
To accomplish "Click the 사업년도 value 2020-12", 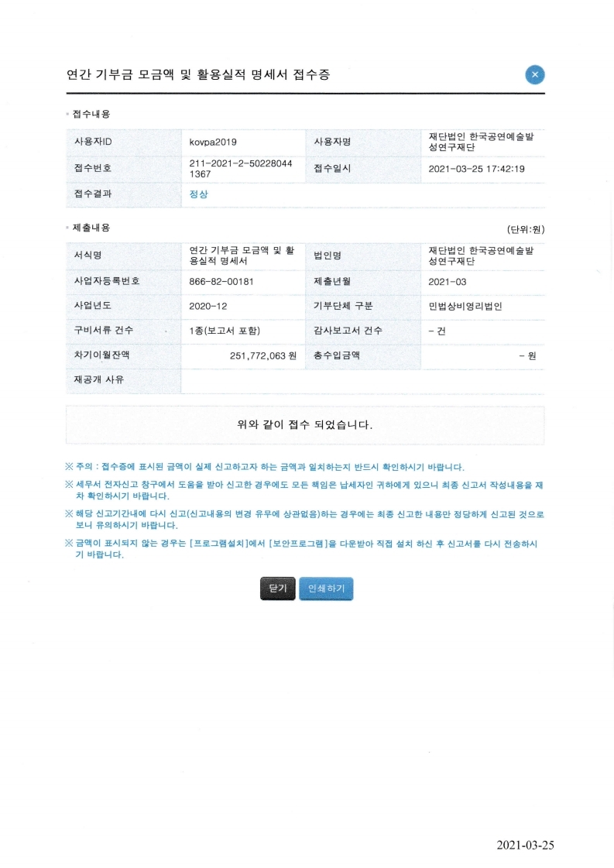I will (x=208, y=306).
